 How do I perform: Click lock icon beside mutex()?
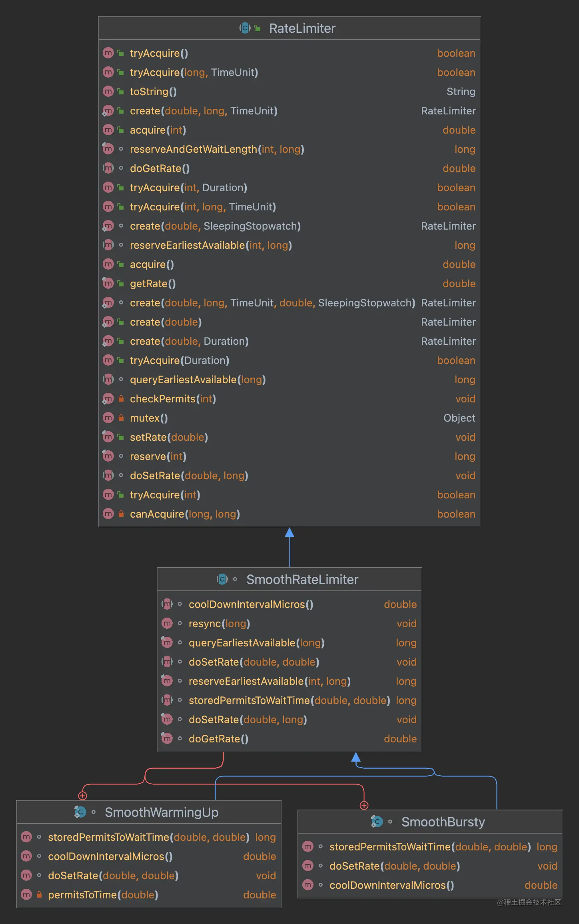click(x=121, y=418)
